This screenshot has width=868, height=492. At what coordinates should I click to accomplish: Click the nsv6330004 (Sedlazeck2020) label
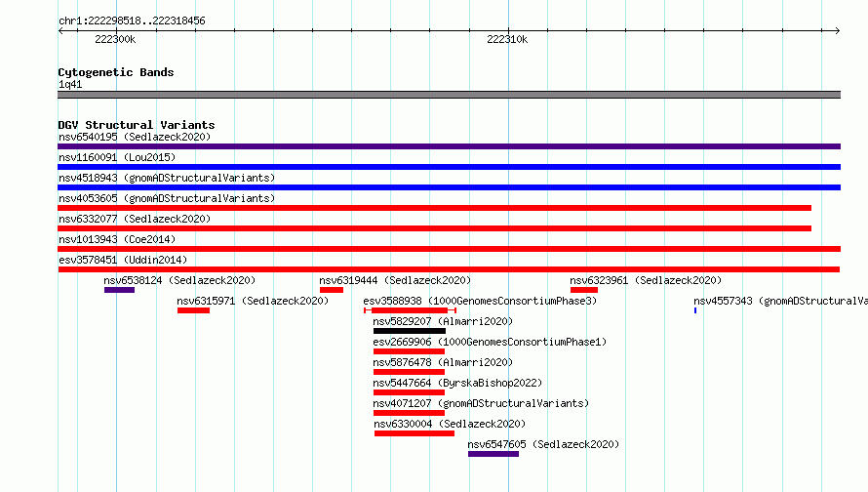(x=450, y=424)
